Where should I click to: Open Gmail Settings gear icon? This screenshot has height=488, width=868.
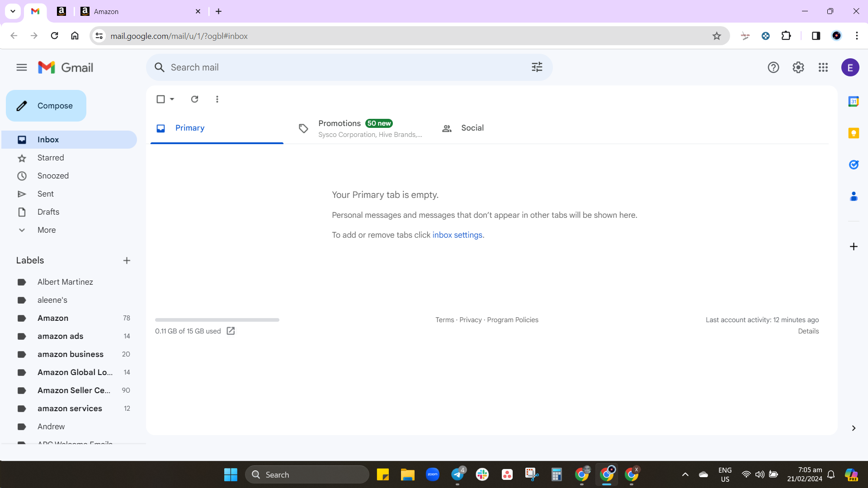coord(798,67)
